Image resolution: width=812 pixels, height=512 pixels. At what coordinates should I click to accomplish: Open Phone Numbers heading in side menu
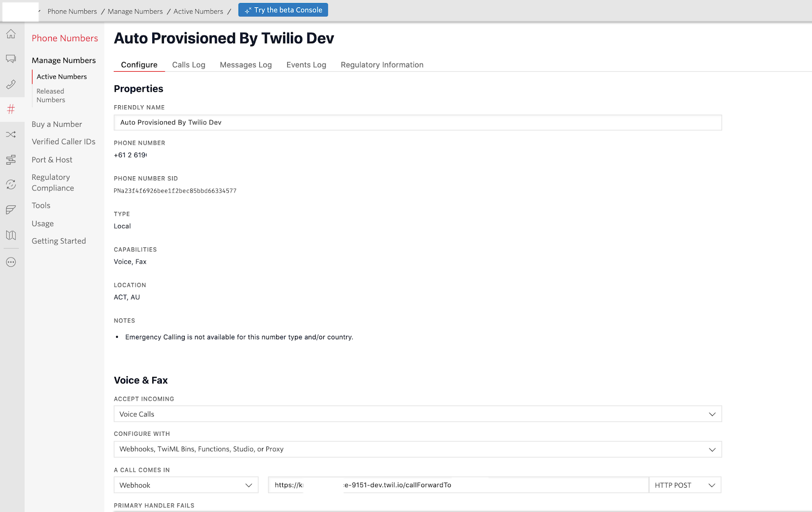tap(65, 38)
